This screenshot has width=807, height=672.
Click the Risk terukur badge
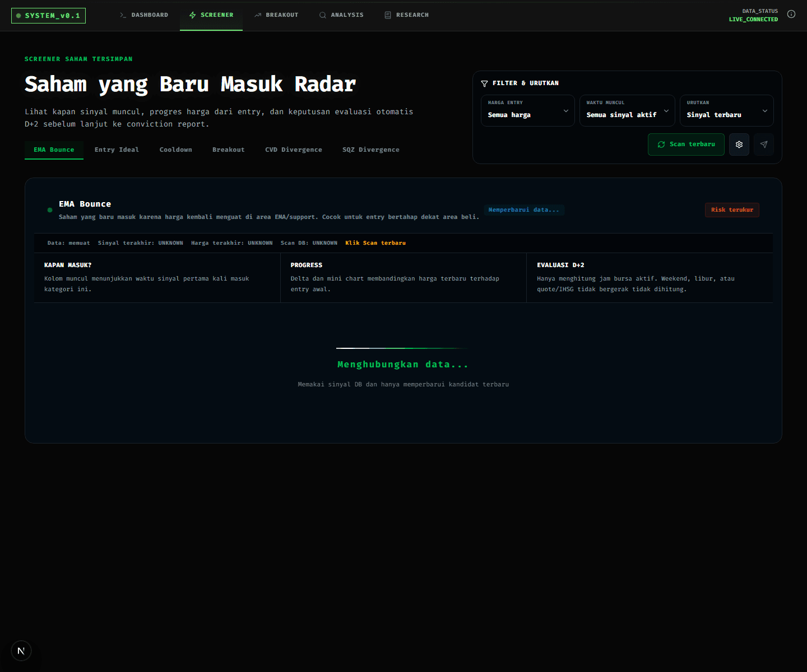click(732, 210)
